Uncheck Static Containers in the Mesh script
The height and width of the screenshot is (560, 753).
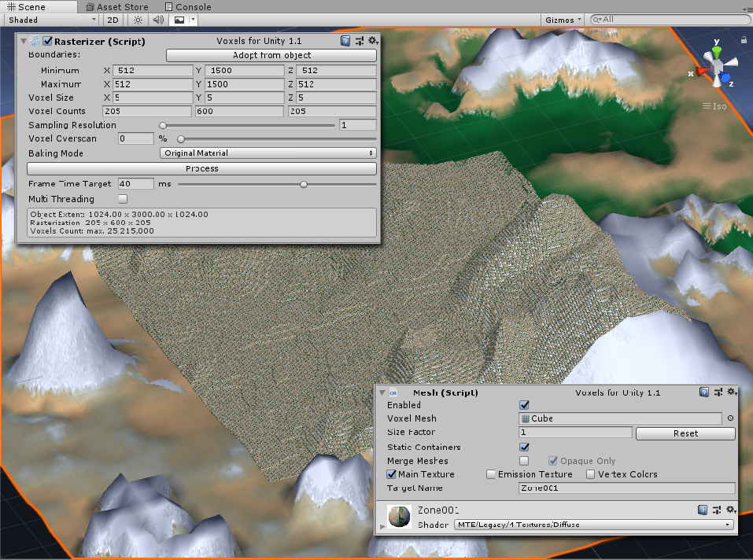524,447
